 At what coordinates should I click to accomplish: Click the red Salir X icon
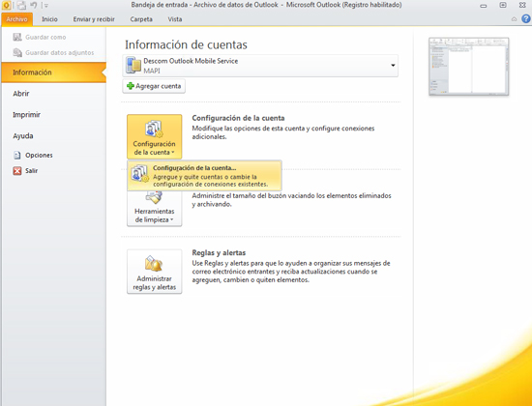pyautogui.click(x=17, y=171)
